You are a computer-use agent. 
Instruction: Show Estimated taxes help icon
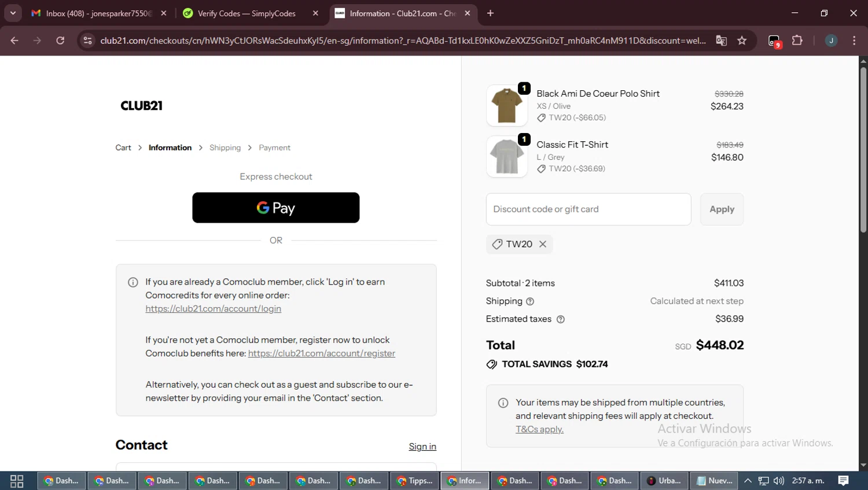560,319
